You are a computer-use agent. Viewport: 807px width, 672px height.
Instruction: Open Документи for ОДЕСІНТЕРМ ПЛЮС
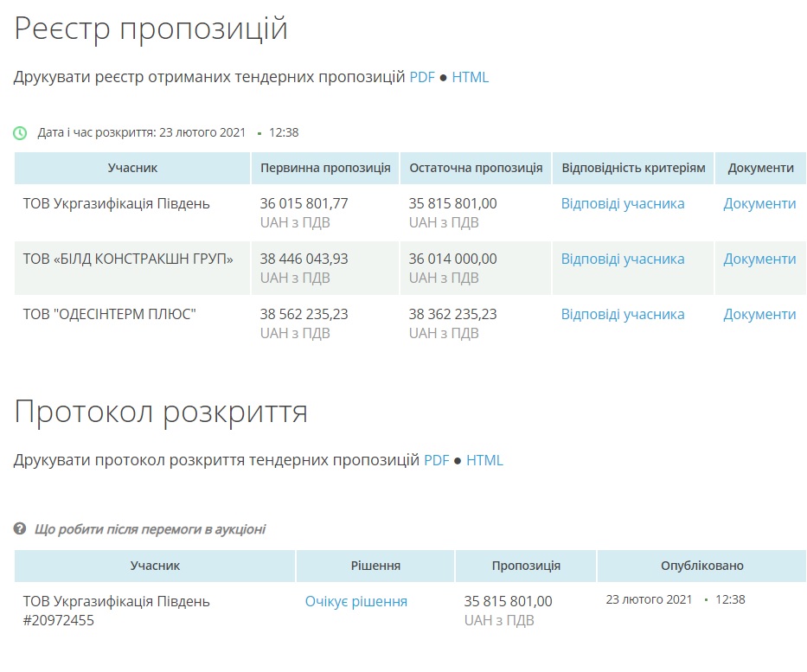point(759,315)
